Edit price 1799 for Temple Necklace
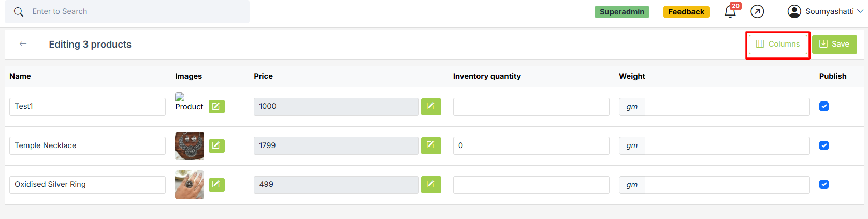Viewport: 868px width, 219px height. pyautogui.click(x=430, y=145)
